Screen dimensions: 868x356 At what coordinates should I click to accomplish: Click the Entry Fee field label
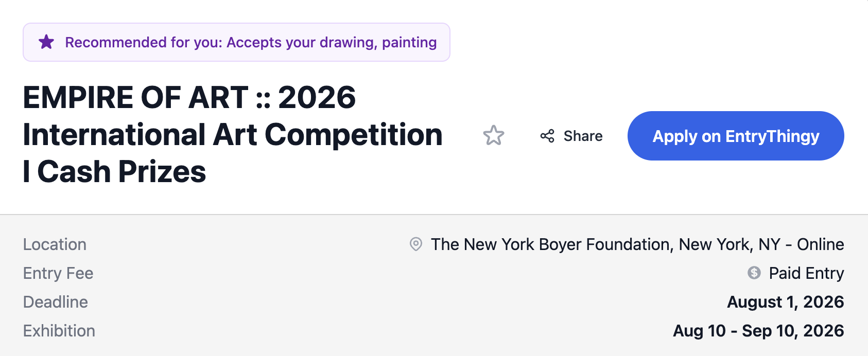click(58, 273)
